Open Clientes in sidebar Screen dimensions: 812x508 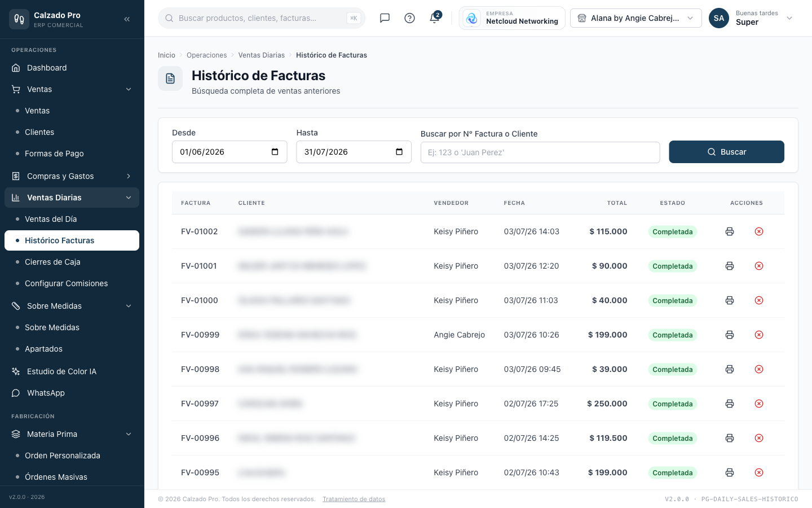click(72, 132)
